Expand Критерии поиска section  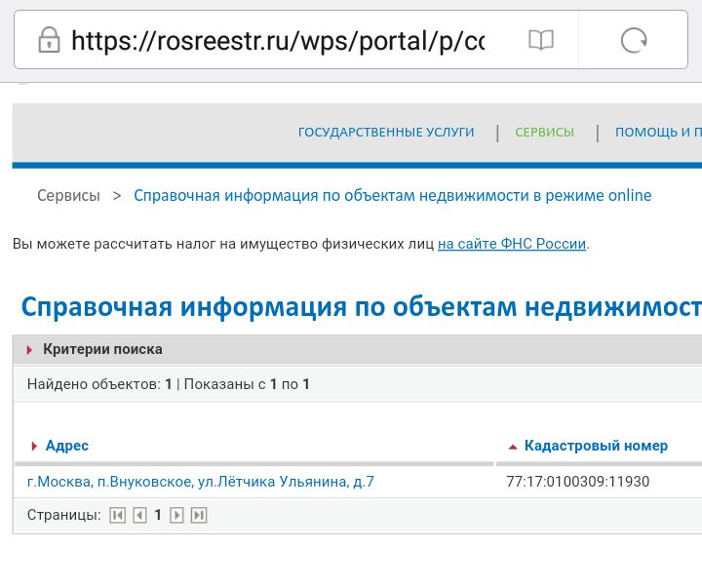click(102, 349)
